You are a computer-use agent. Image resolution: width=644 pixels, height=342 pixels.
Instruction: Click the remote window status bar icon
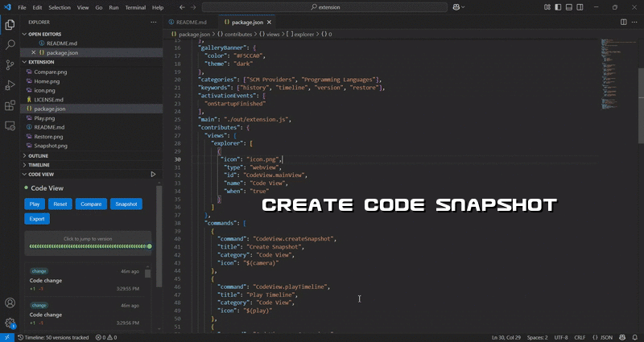[7, 337]
